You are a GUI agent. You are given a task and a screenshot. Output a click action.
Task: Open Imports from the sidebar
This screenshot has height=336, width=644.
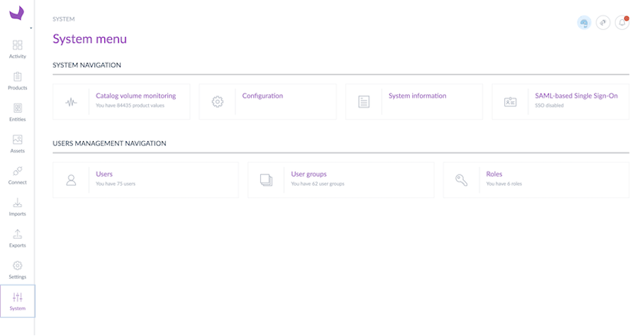click(18, 207)
